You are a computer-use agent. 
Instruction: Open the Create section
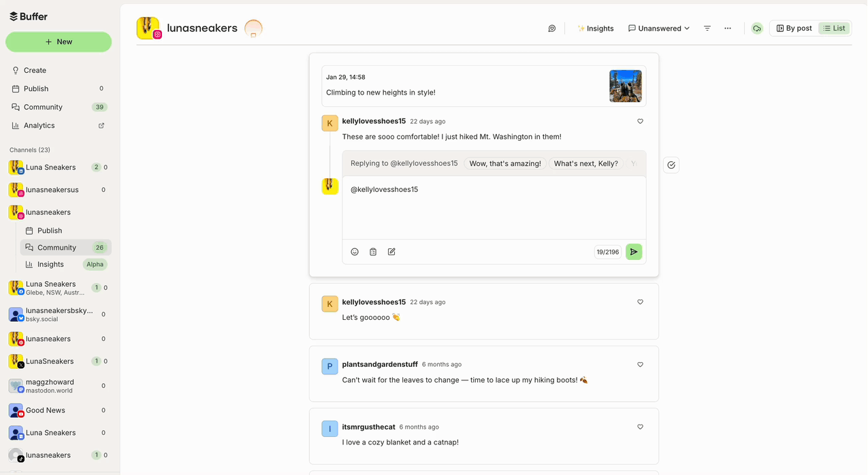pos(59,70)
